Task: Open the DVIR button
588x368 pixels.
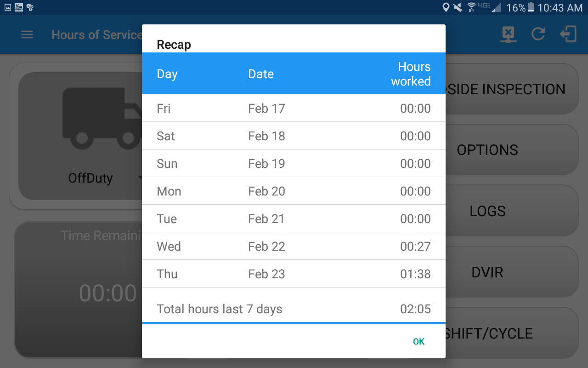Action: [510, 272]
